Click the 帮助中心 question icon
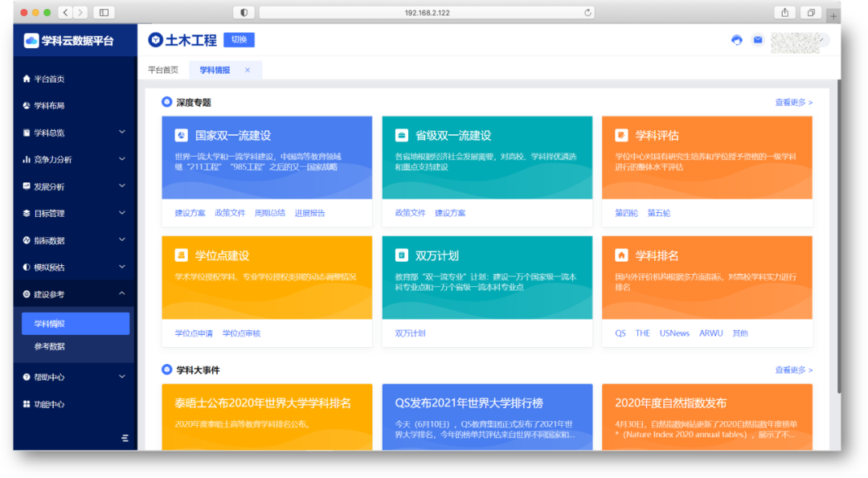 click(28, 376)
